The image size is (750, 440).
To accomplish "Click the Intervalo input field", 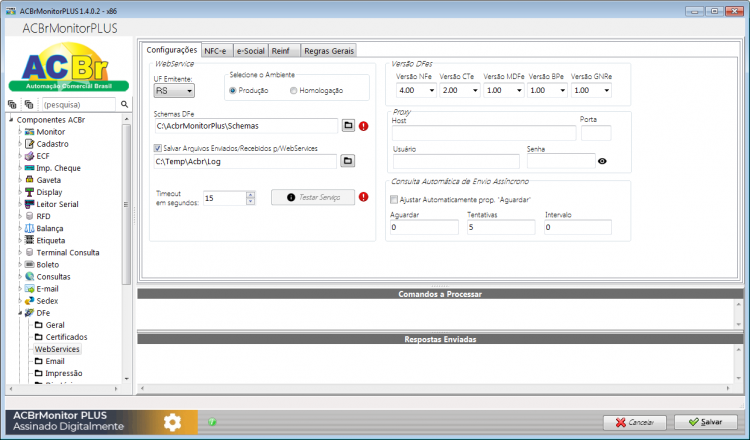I will 578,227.
